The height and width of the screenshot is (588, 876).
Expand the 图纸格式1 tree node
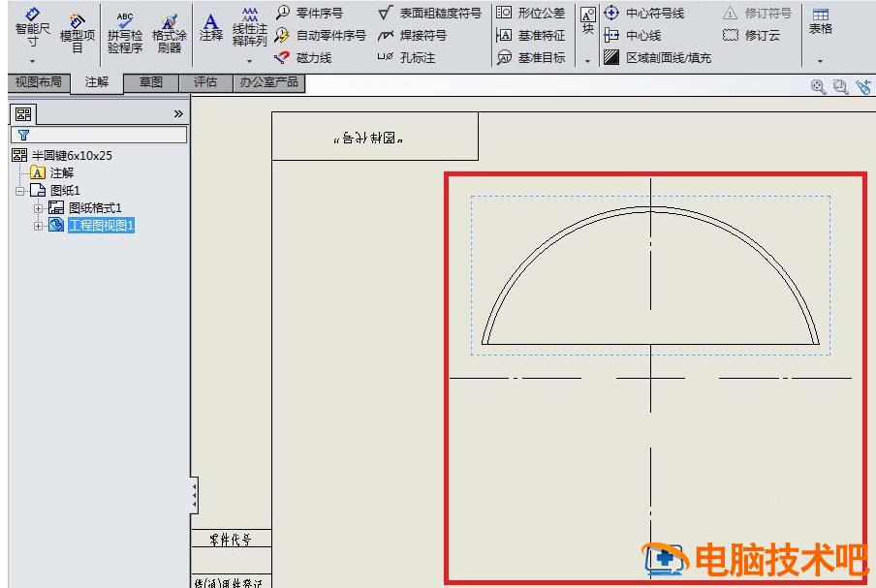(38, 208)
